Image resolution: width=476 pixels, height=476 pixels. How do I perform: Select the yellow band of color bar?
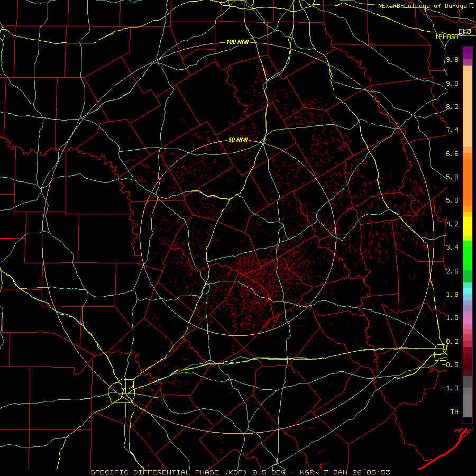point(467,226)
